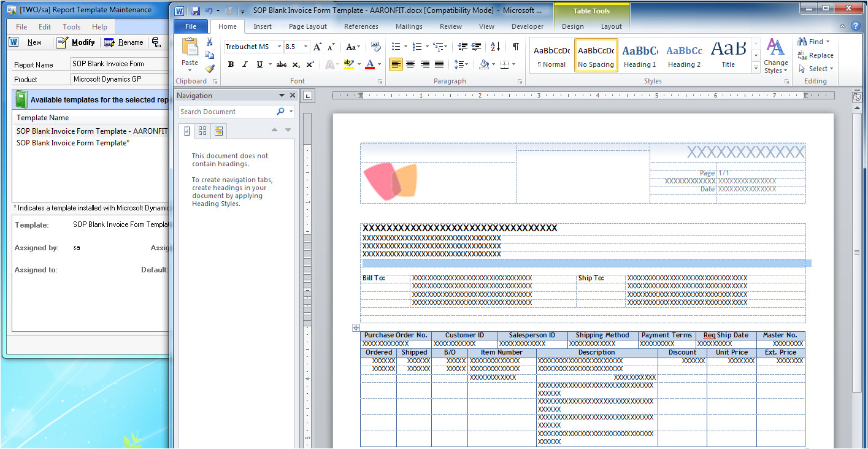Save the document from the Quick Access Toolbar
868x449 pixels.
[x=196, y=10]
